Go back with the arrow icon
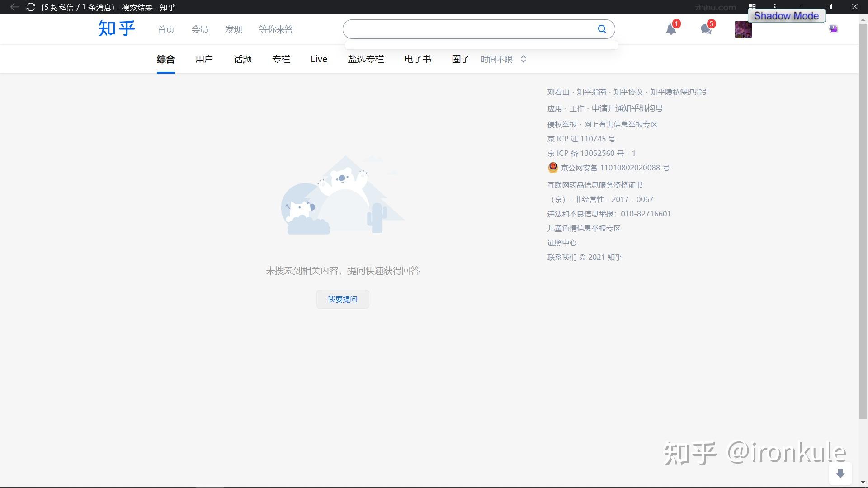The width and height of the screenshot is (868, 488). pos(14,7)
